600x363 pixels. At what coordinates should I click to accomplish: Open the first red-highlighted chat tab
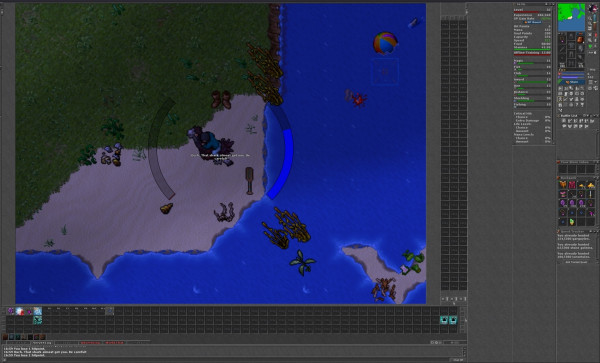point(90,343)
